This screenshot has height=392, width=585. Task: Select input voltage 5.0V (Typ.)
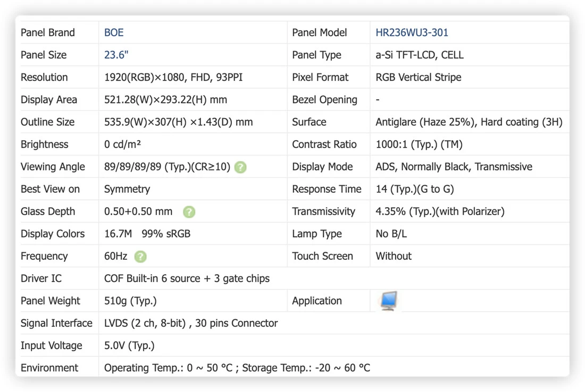129,345
